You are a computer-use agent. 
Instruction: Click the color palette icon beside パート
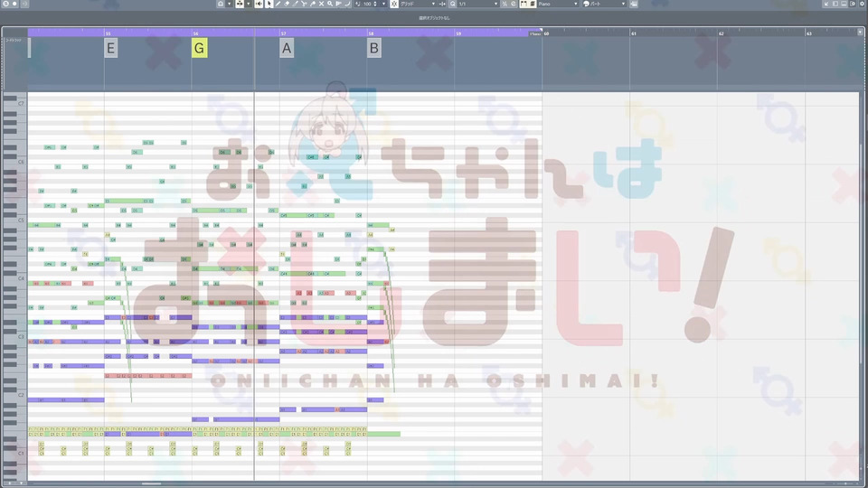point(586,4)
